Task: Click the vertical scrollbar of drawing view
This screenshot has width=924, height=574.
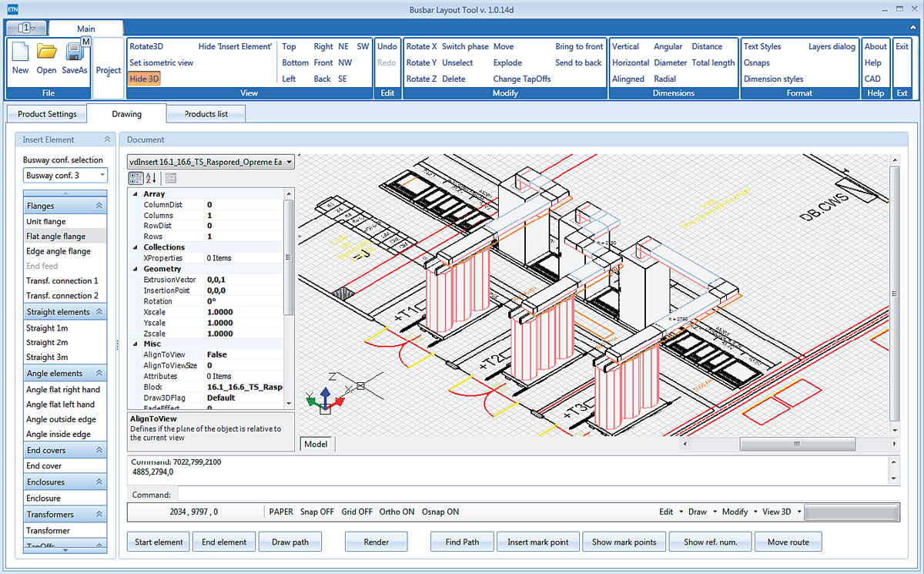Action: [x=893, y=295]
